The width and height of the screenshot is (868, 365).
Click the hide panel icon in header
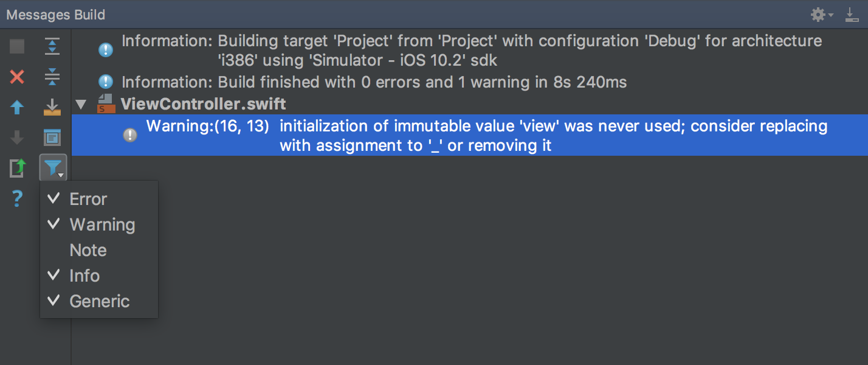pos(852,15)
